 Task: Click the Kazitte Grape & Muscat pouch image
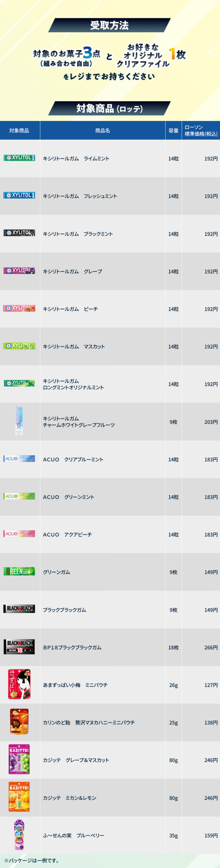19,759
